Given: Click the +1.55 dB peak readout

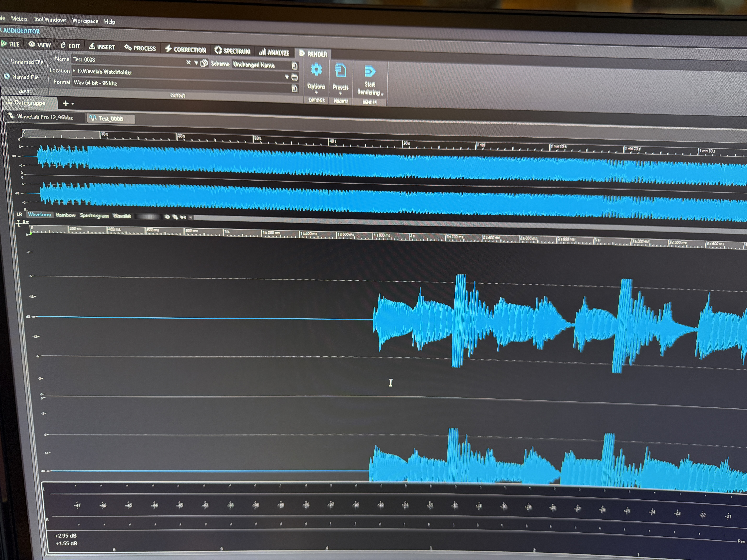Looking at the screenshot, I should [x=66, y=543].
